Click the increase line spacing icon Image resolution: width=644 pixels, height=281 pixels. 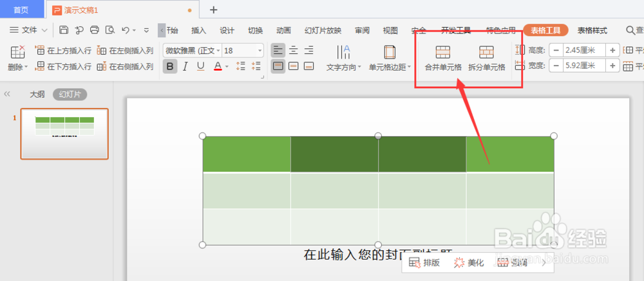[x=241, y=66]
